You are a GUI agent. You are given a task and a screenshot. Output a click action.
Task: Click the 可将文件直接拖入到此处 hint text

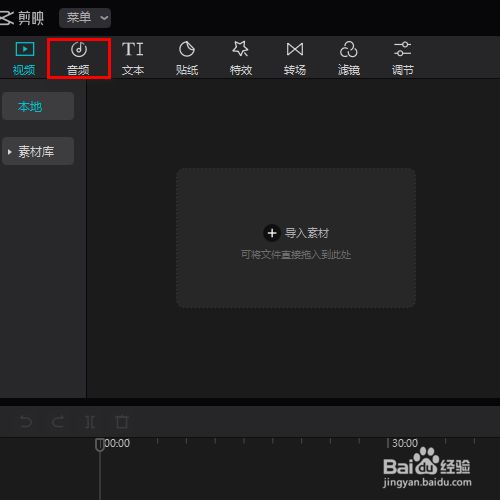pyautogui.click(x=296, y=255)
